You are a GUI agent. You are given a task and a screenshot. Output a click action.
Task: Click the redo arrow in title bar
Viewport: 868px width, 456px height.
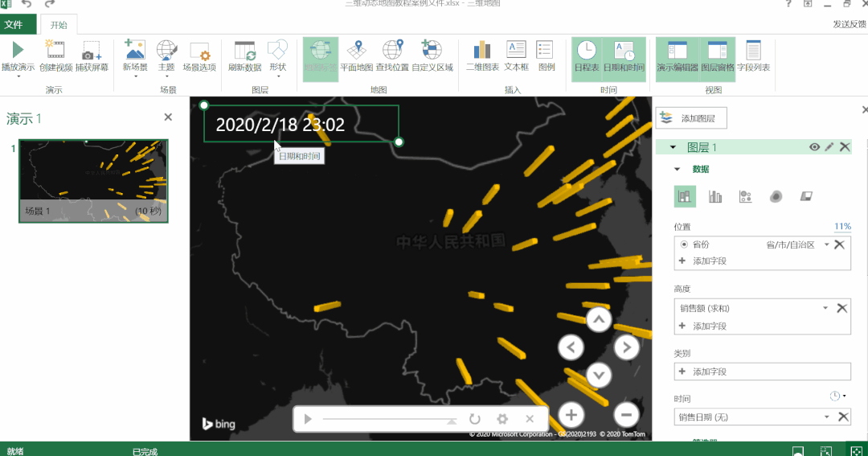(49, 4)
